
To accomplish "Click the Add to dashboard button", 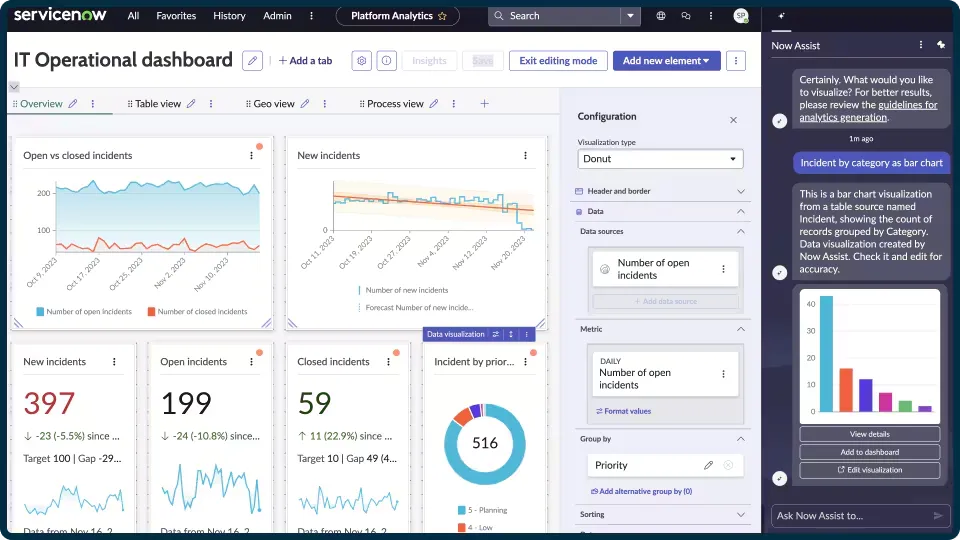I will (x=870, y=452).
